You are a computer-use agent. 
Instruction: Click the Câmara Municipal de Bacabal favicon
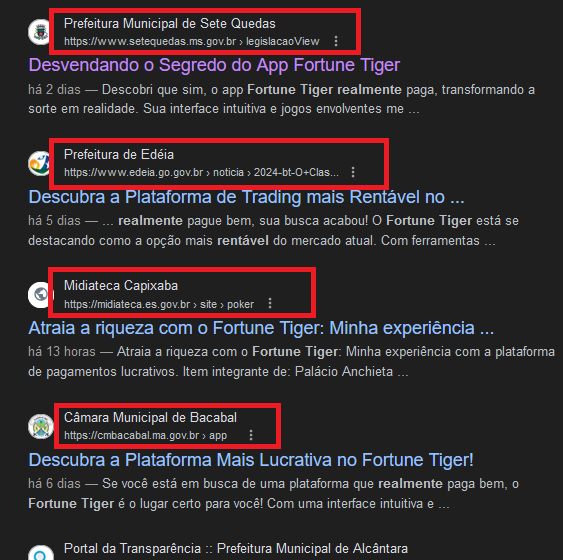(x=41, y=426)
